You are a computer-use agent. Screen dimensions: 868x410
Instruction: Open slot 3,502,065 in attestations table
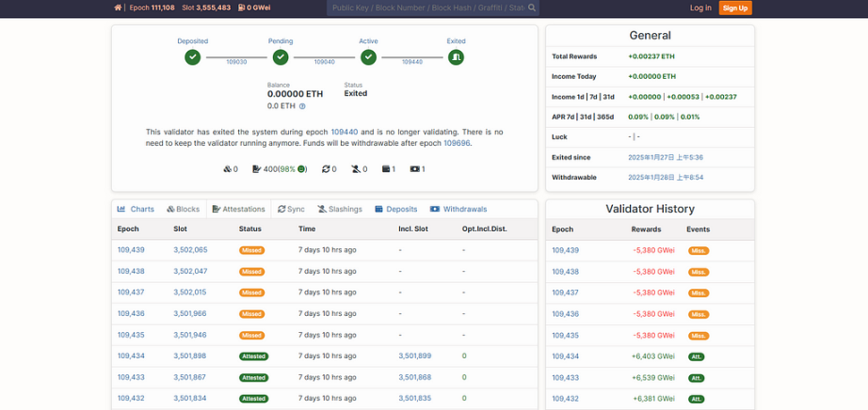coord(190,250)
